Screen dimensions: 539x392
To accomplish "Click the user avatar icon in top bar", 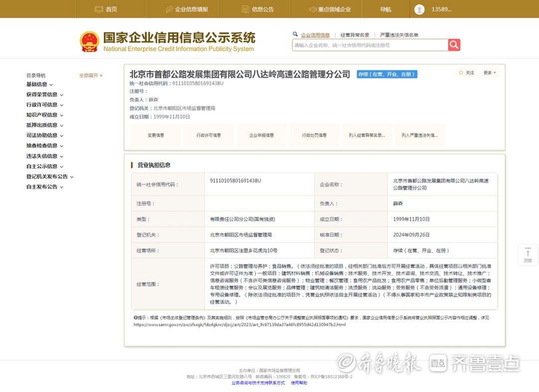I will [419, 9].
